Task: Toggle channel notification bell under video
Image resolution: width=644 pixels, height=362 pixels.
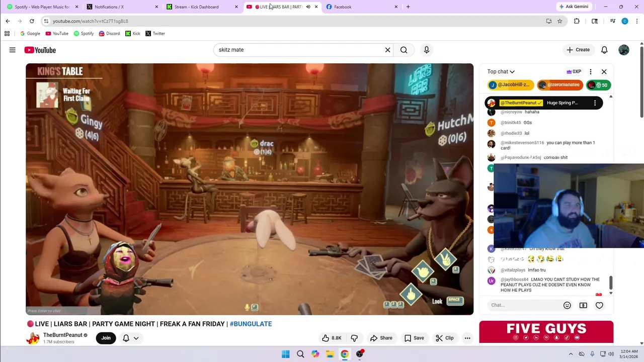Action: pyautogui.click(x=126, y=338)
